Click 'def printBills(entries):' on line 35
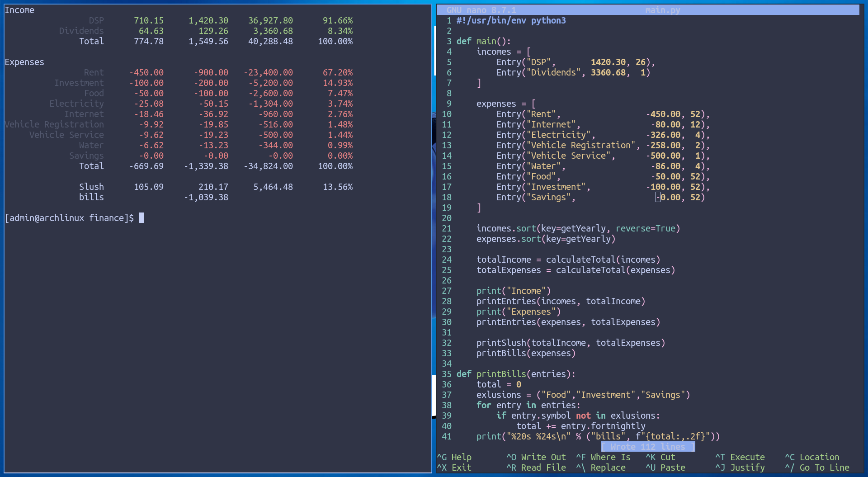Viewport: 868px width, 477px height. point(516,374)
